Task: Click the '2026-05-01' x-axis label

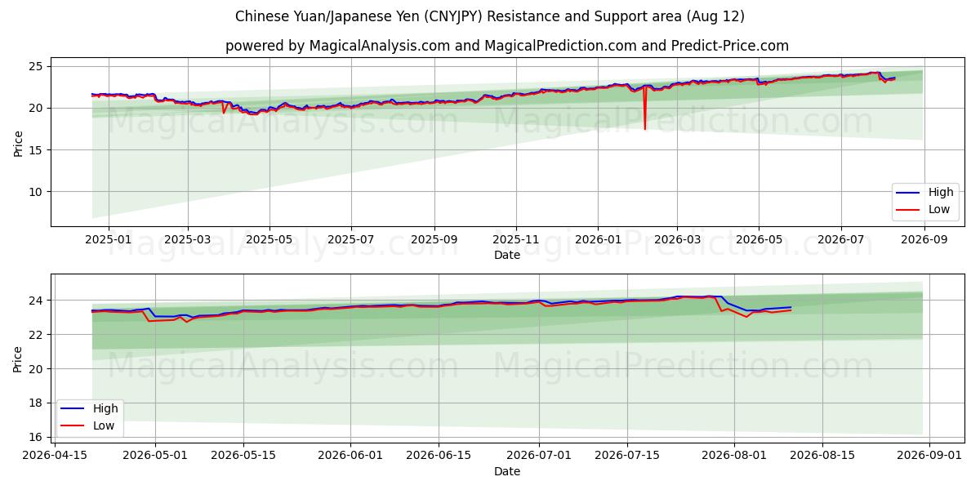Action: (x=155, y=456)
